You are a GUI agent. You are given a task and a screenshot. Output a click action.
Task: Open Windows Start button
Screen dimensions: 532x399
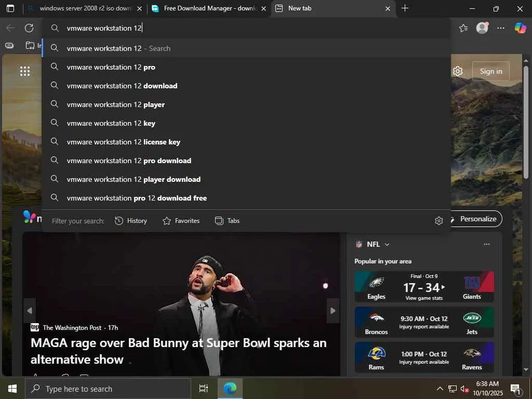coord(12,389)
